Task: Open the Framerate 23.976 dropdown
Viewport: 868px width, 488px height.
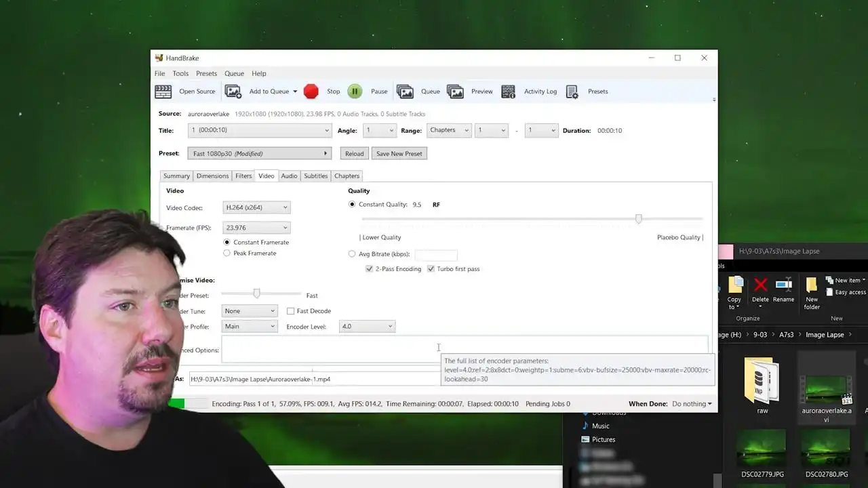Action: 256,228
